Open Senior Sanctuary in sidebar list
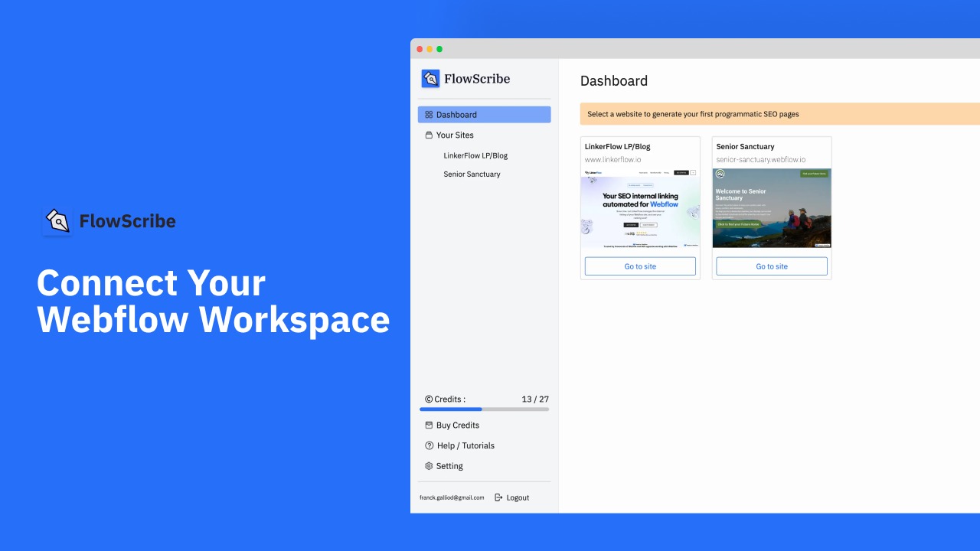The image size is (980, 551). tap(472, 174)
